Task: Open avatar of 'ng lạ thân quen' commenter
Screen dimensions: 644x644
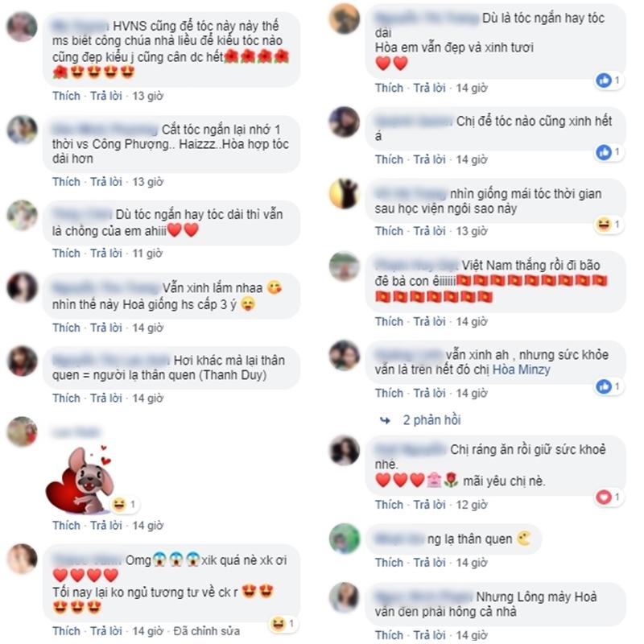Action: pos(345,539)
